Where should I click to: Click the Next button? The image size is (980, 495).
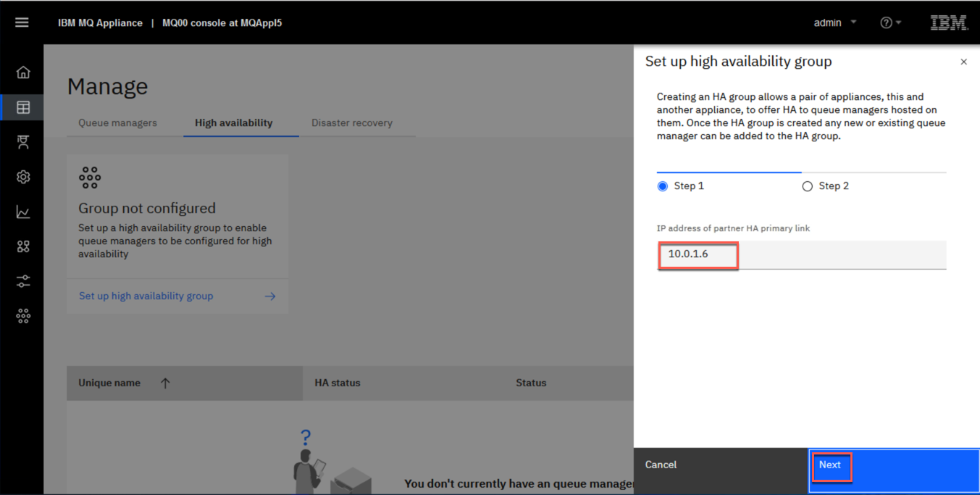click(894, 471)
